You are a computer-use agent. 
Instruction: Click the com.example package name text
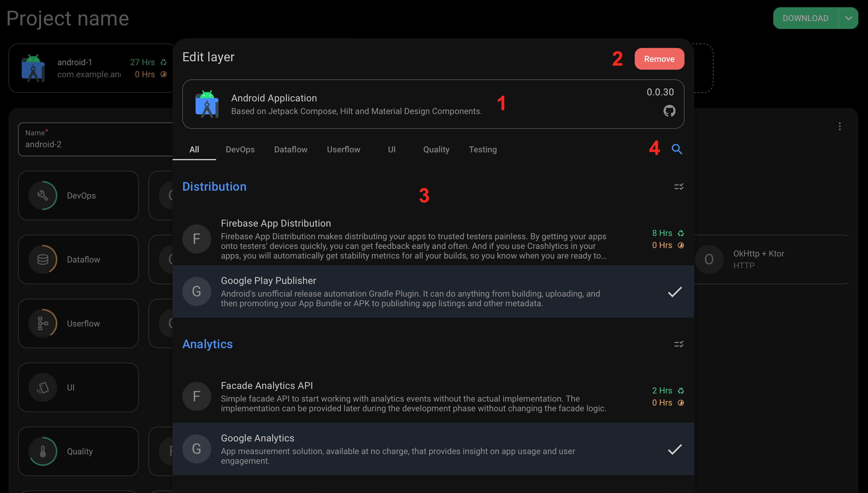(x=89, y=75)
